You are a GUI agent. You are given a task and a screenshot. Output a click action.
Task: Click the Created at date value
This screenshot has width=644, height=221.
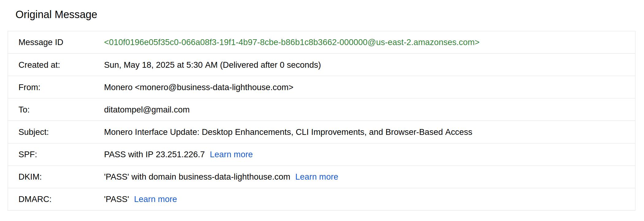pyautogui.click(x=212, y=65)
